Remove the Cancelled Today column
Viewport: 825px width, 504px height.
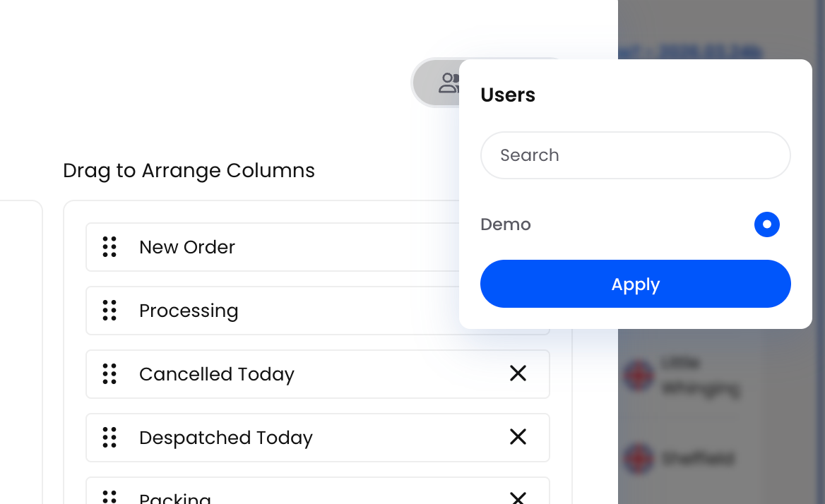click(x=518, y=373)
